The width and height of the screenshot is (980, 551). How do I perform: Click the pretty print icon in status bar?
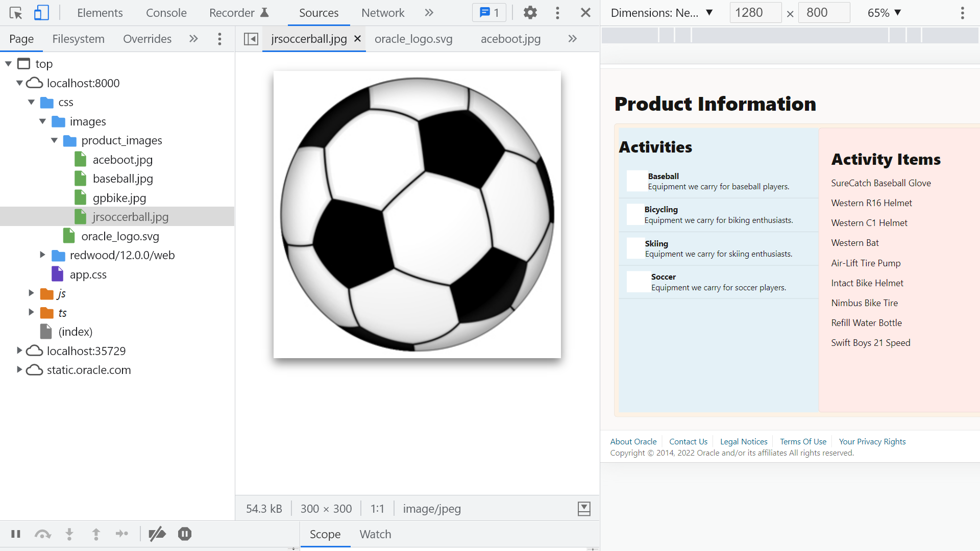coord(584,509)
